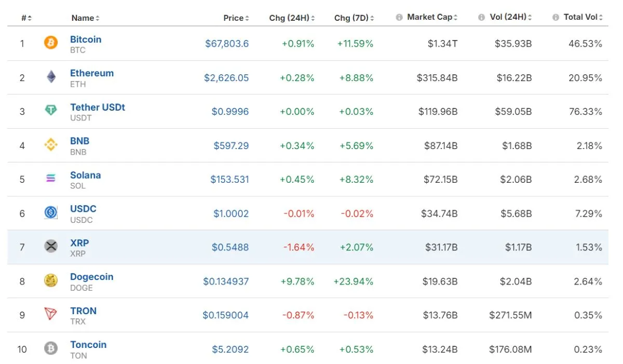Select the $119.96B Tether market cap
The height and width of the screenshot is (364, 623).
(437, 112)
